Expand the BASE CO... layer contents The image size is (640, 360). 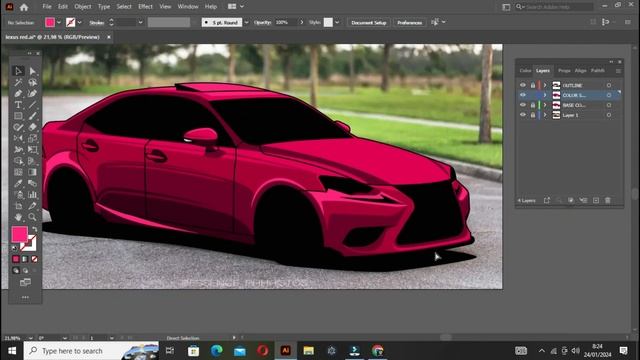(545, 105)
